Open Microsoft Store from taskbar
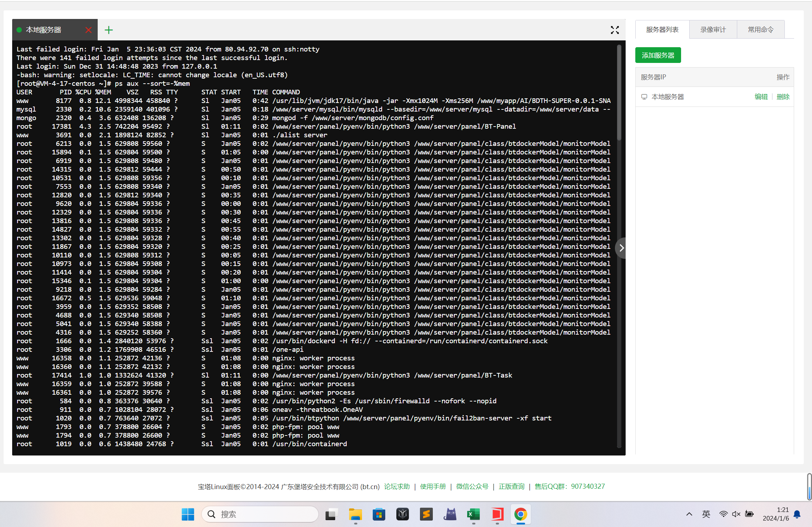 [x=379, y=514]
